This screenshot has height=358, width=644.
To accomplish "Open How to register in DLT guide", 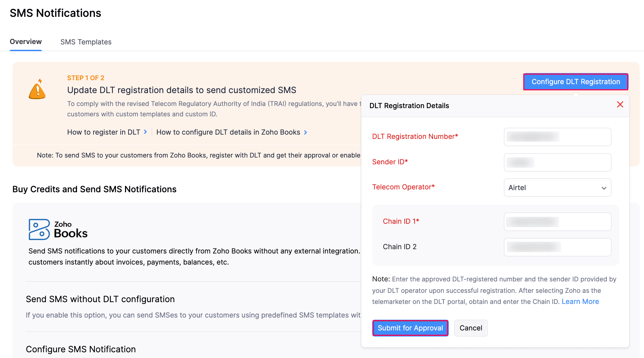I will tap(103, 132).
